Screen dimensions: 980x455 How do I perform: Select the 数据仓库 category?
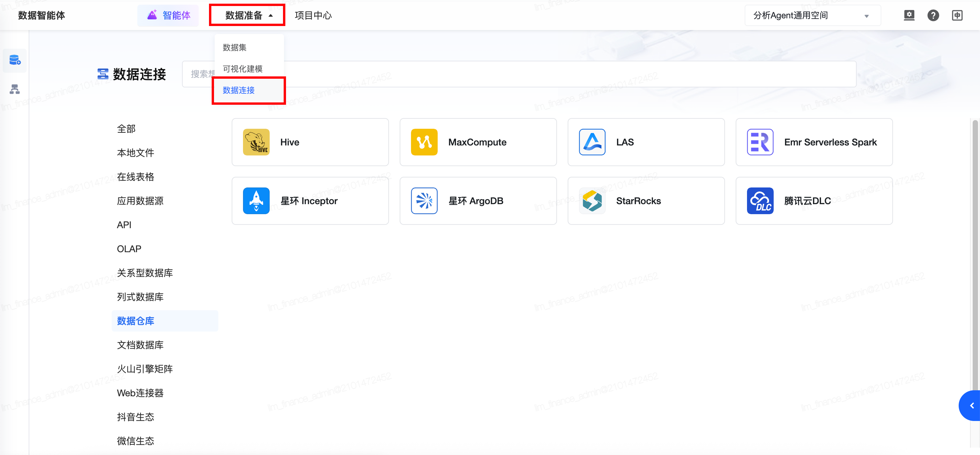click(x=165, y=321)
